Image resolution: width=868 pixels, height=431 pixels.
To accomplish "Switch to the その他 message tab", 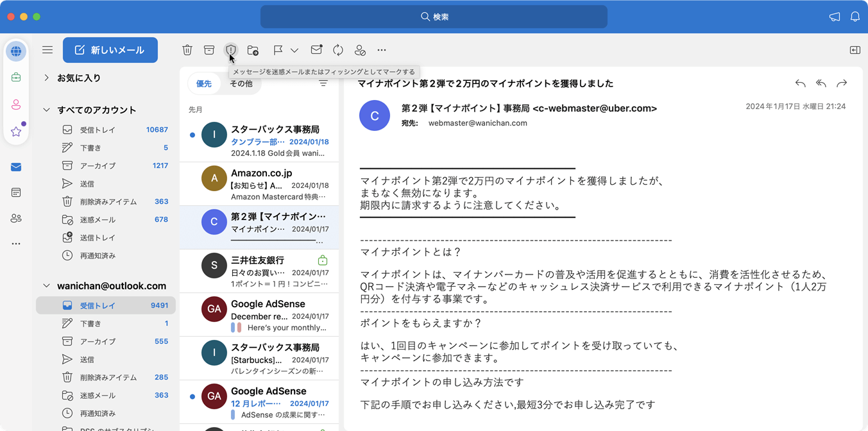I will pyautogui.click(x=241, y=83).
